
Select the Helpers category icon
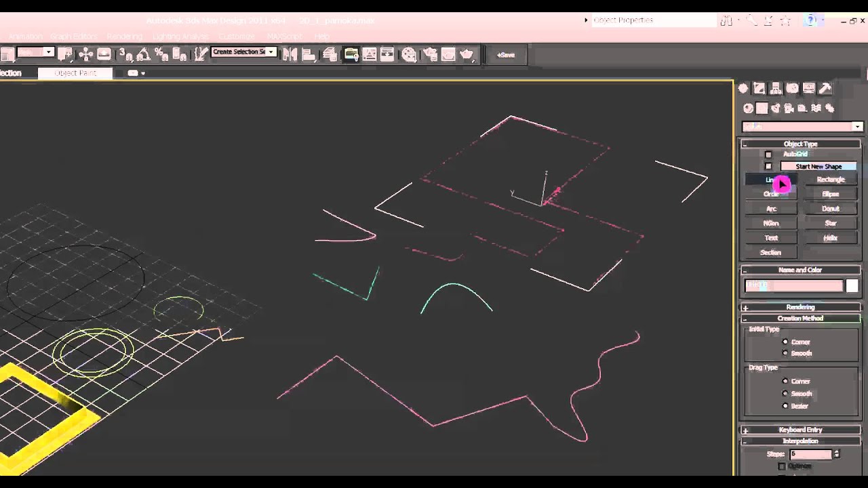pos(802,108)
